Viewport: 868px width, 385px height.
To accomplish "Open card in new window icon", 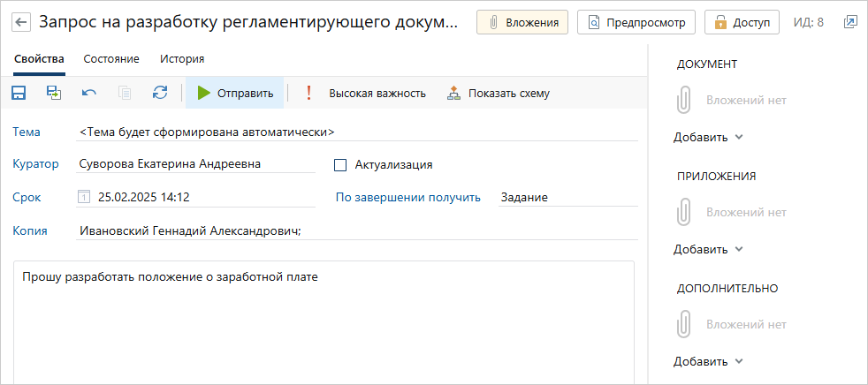I will pyautogui.click(x=849, y=23).
